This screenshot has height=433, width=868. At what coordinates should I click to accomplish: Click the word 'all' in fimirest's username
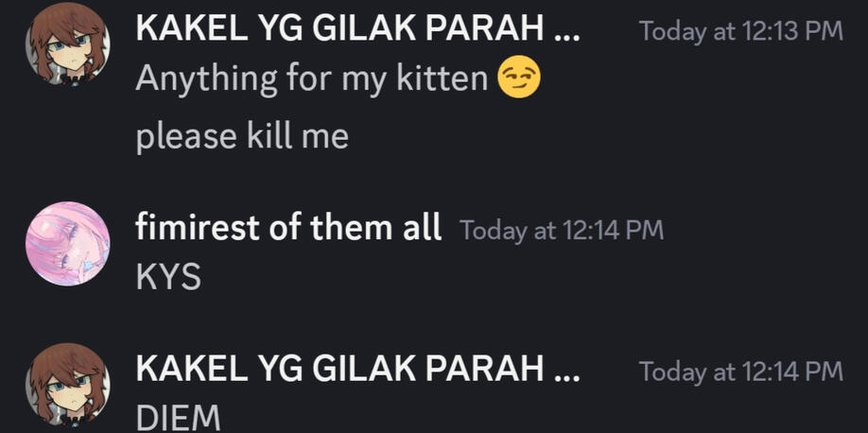tap(420, 228)
